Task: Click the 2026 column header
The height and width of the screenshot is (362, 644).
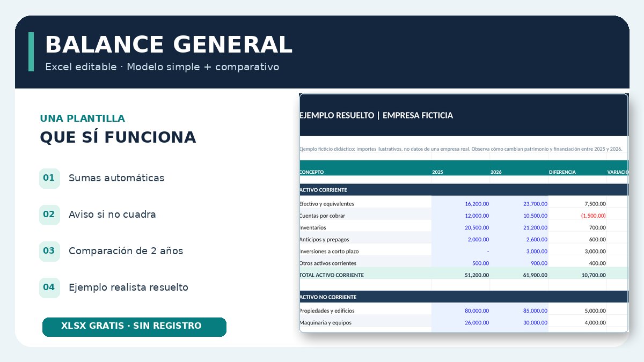Action: coord(496,172)
